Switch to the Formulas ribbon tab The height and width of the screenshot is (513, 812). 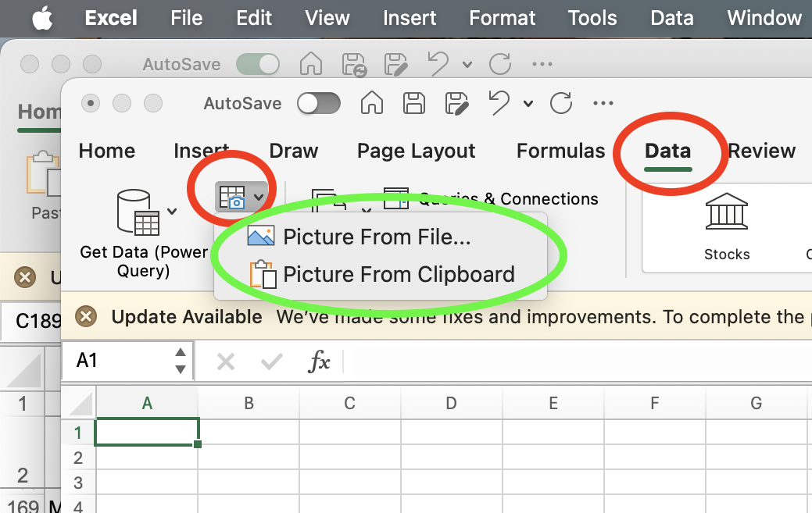click(x=560, y=151)
